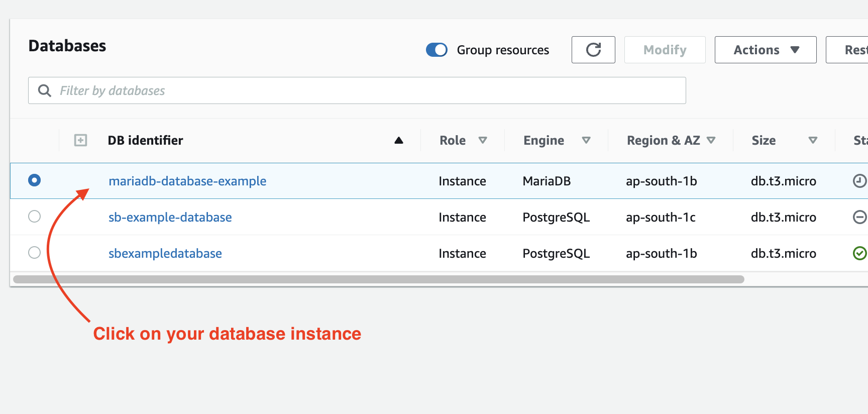868x414 pixels.
Task: Click the expand-all plus icon in header
Action: (80, 140)
